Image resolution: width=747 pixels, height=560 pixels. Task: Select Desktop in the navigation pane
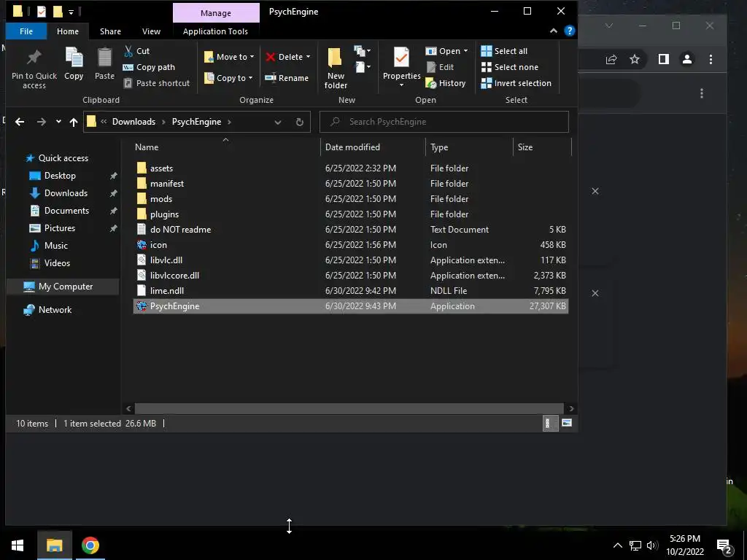tap(60, 176)
